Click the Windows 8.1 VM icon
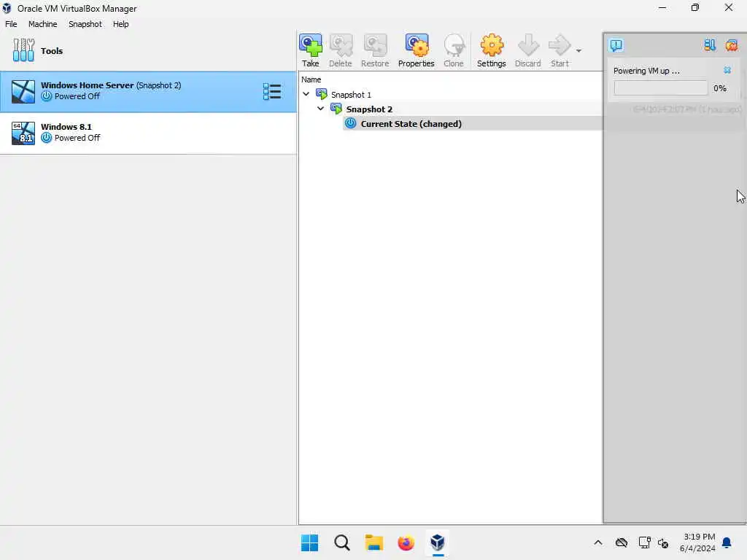Image resolution: width=747 pixels, height=560 pixels. (23, 133)
